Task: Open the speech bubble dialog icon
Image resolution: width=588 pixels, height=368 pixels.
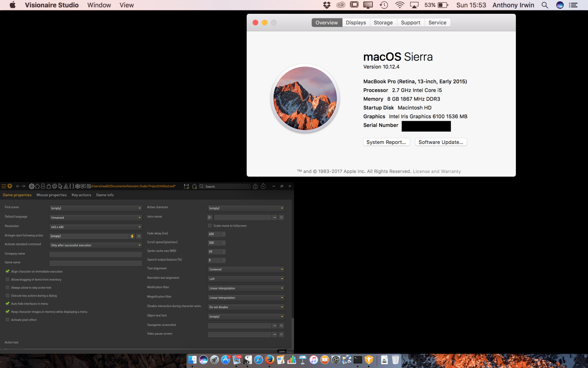Action: (83, 186)
